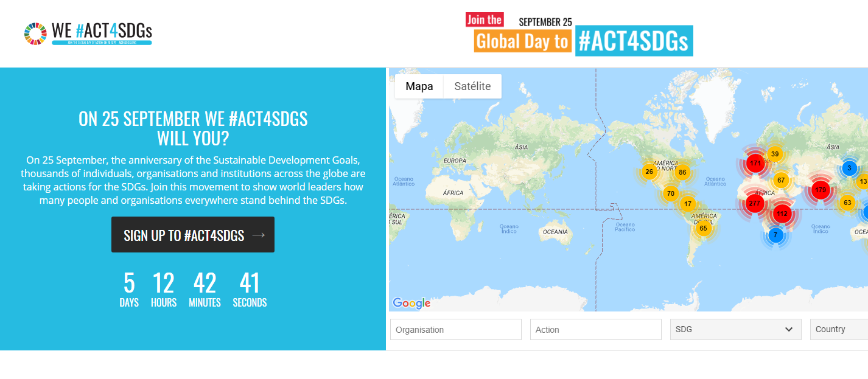This screenshot has width=868, height=379.
Task: Click the yellow 86 cluster in North America
Action: point(682,172)
